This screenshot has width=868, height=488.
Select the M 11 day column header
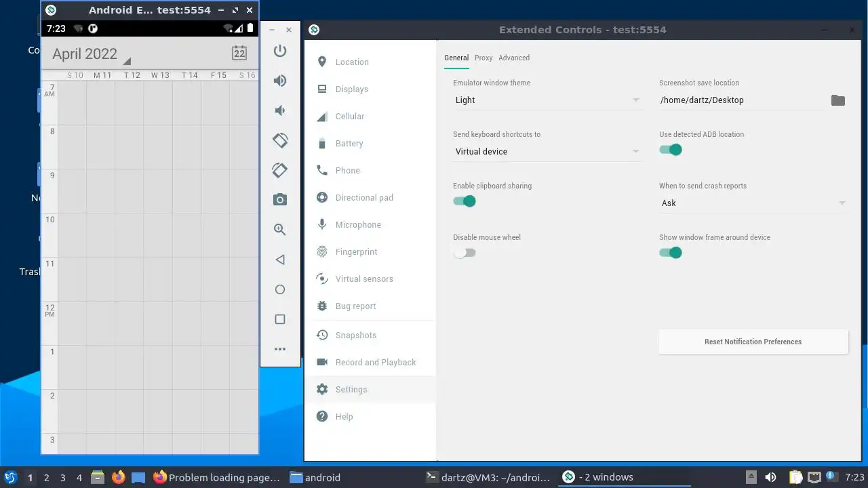102,75
